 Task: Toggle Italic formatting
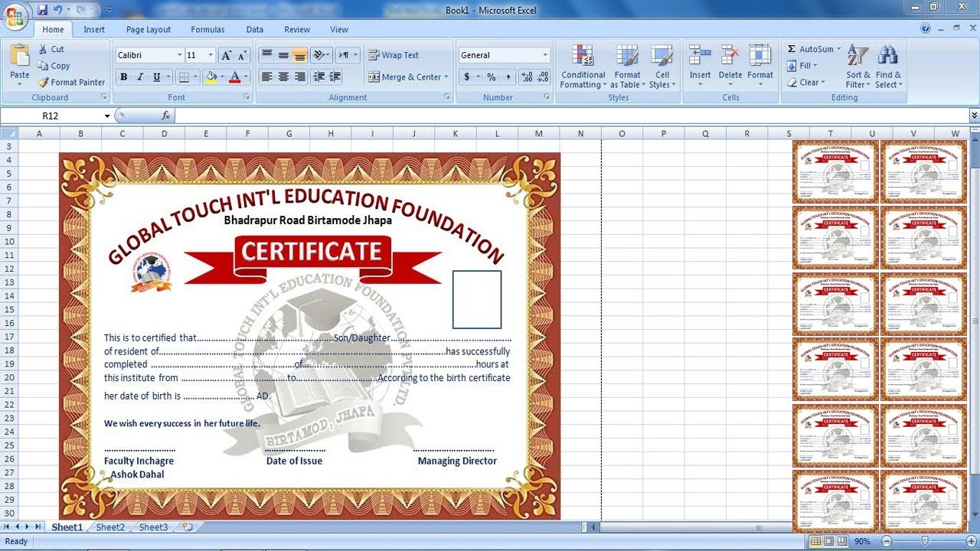[x=140, y=77]
